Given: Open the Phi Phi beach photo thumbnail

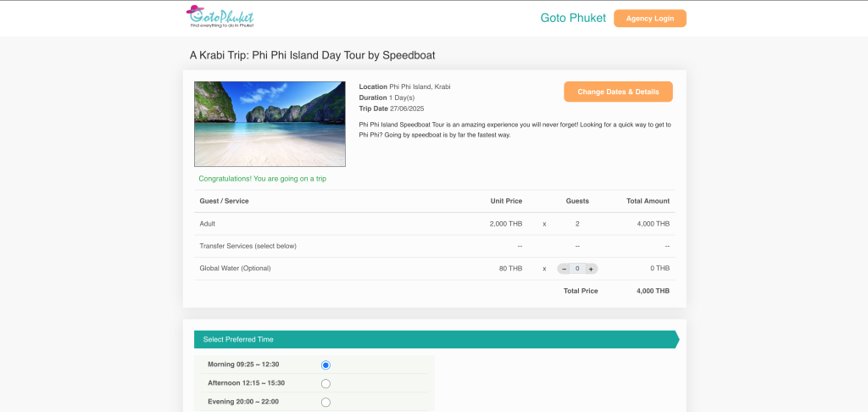Looking at the screenshot, I should 270,124.
